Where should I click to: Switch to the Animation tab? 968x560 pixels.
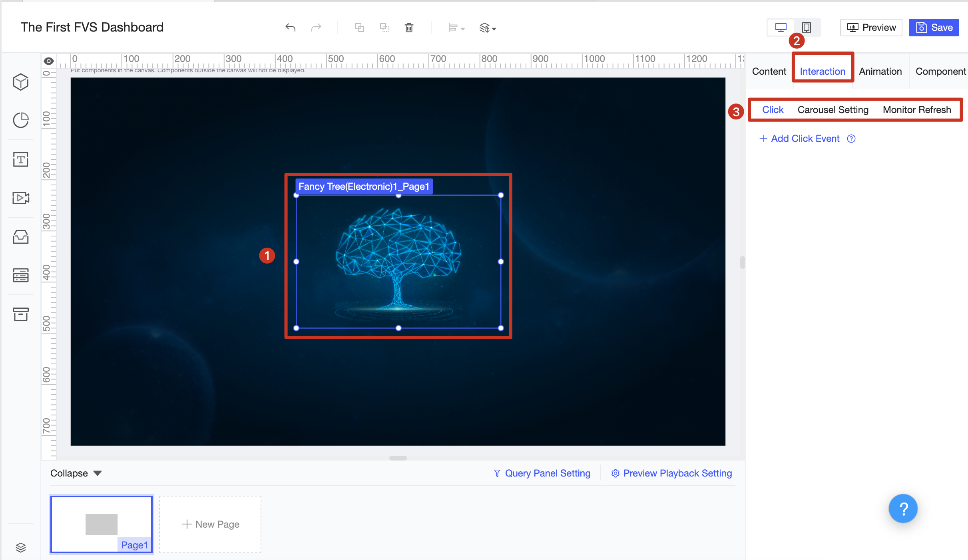click(x=880, y=71)
